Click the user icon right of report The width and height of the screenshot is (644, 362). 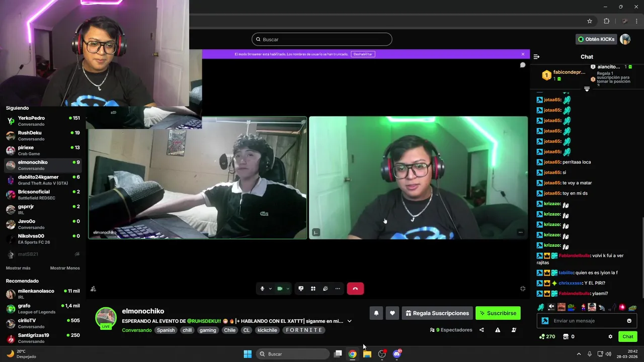[514, 330]
